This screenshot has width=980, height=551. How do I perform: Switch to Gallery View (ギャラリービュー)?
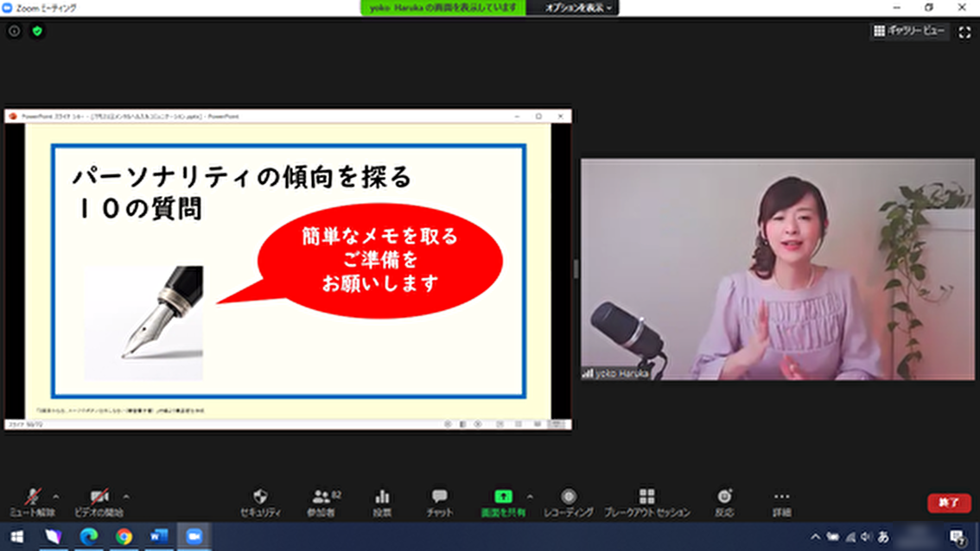(909, 31)
